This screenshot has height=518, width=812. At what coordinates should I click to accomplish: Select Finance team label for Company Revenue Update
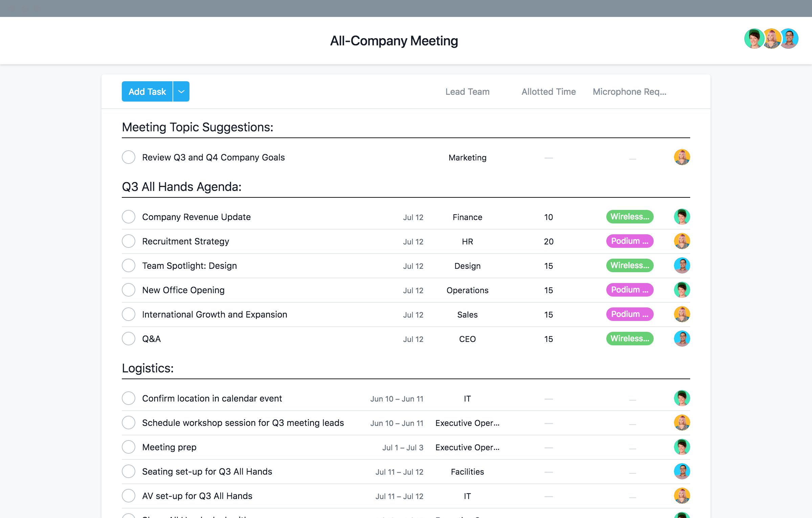(x=467, y=217)
